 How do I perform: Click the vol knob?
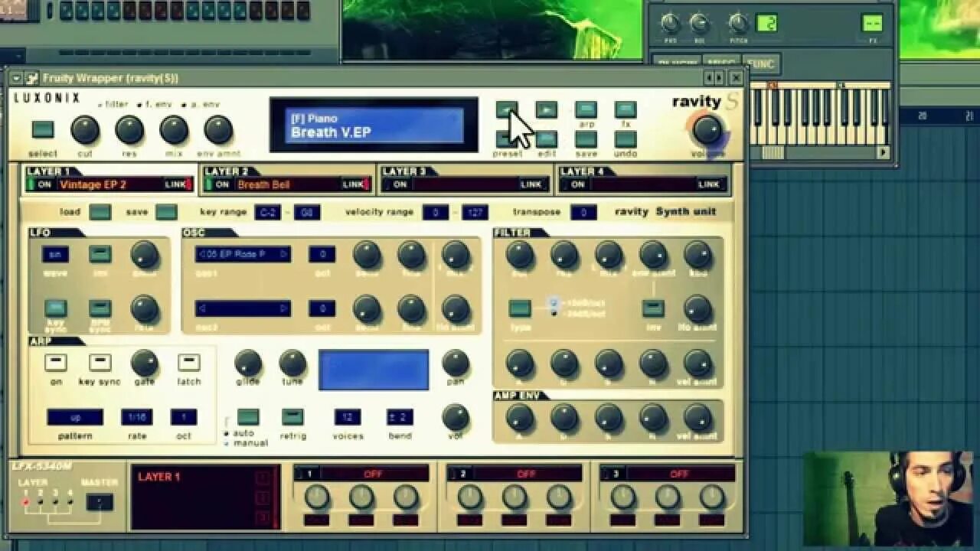pos(456,417)
